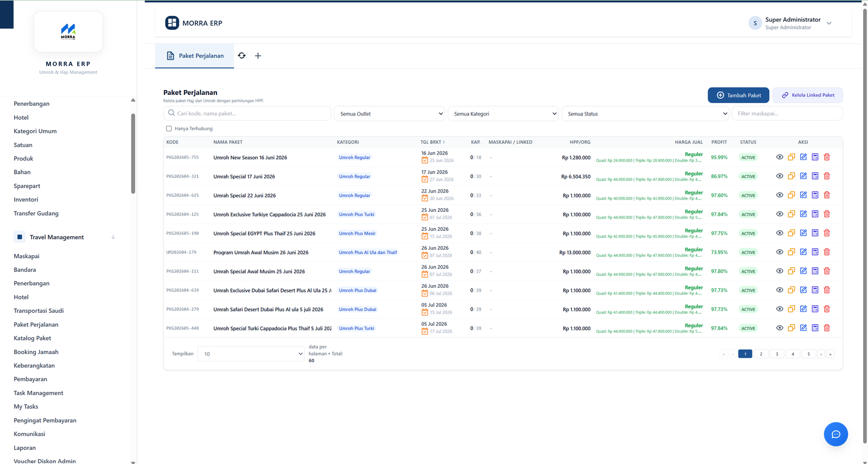This screenshot has width=868, height=464.
Task: Edit Umrah Safari Desert Dubai Plus Al ula
Action: pos(803,309)
